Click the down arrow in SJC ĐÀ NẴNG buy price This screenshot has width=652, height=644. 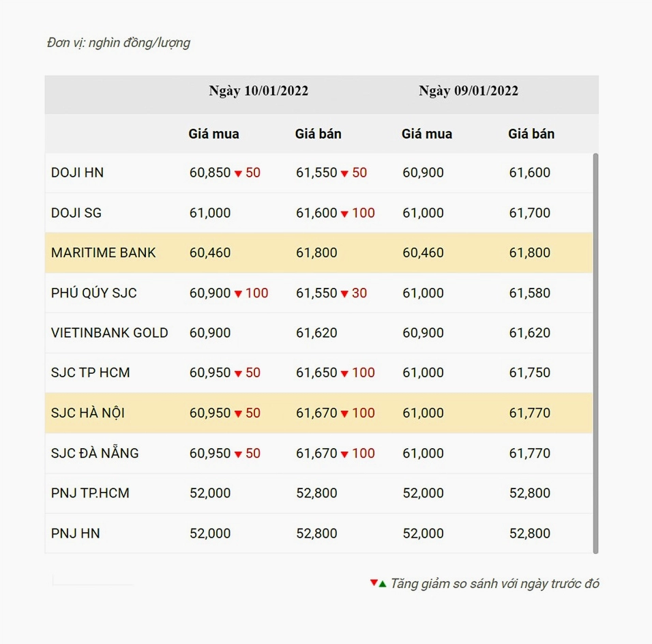click(238, 454)
